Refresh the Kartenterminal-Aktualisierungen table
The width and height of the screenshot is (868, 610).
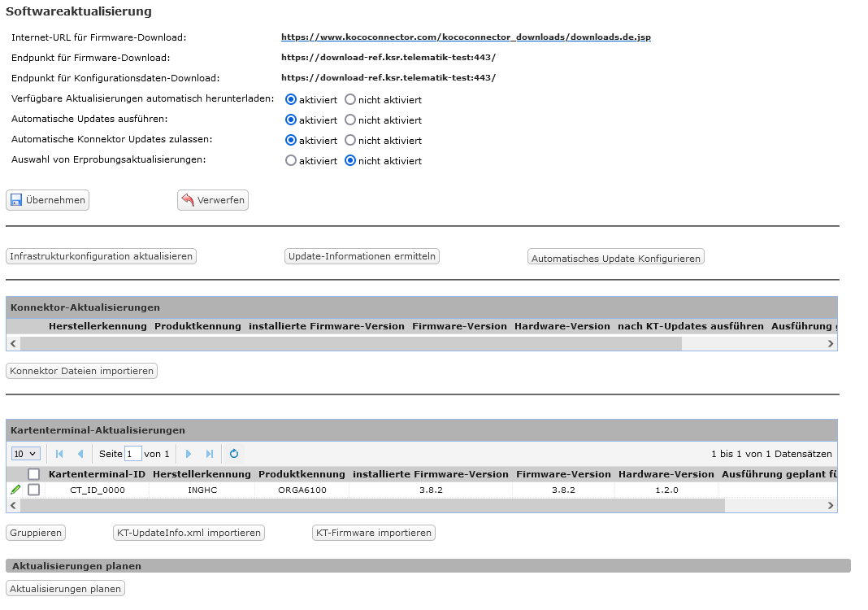pyautogui.click(x=234, y=454)
